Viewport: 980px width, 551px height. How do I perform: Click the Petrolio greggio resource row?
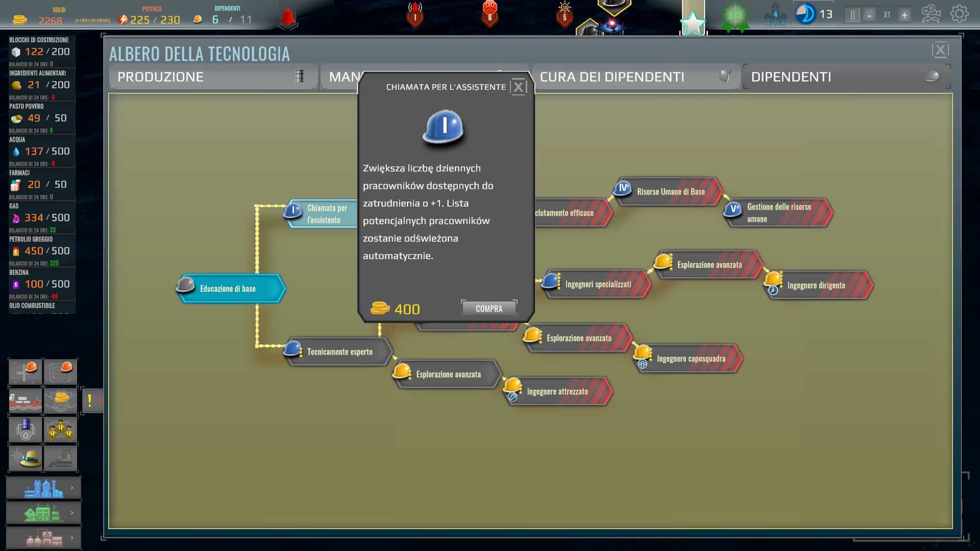tap(42, 251)
